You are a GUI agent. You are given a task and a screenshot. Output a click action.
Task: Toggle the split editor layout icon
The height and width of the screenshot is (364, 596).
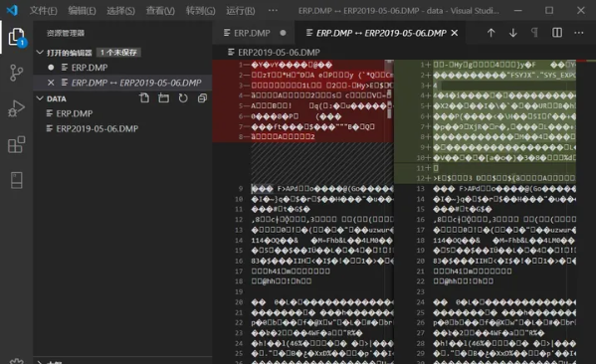[x=557, y=33]
